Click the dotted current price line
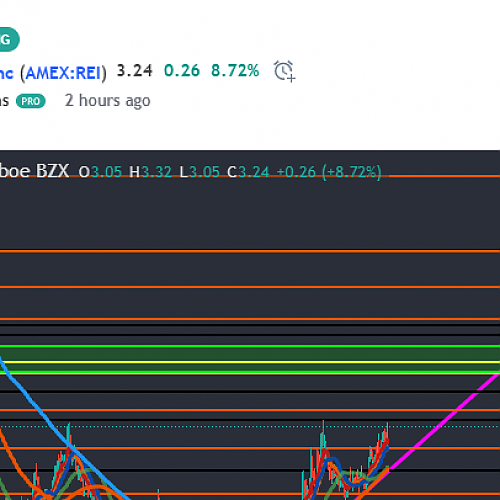 [250, 426]
